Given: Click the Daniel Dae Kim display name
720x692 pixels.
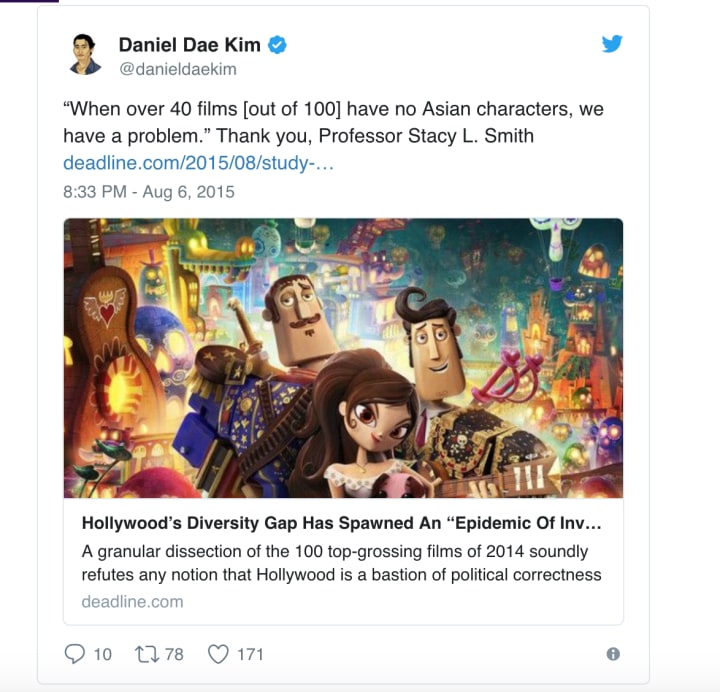Looking at the screenshot, I should (190, 45).
